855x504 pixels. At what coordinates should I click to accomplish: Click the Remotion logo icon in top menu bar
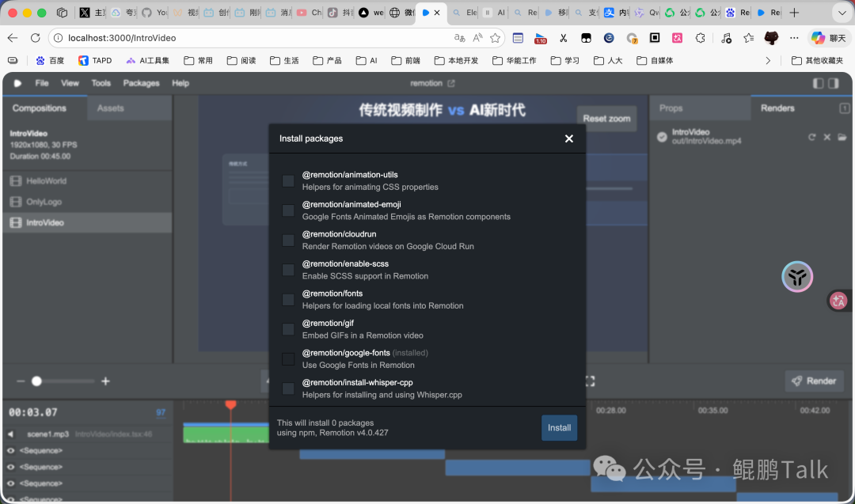tap(17, 83)
